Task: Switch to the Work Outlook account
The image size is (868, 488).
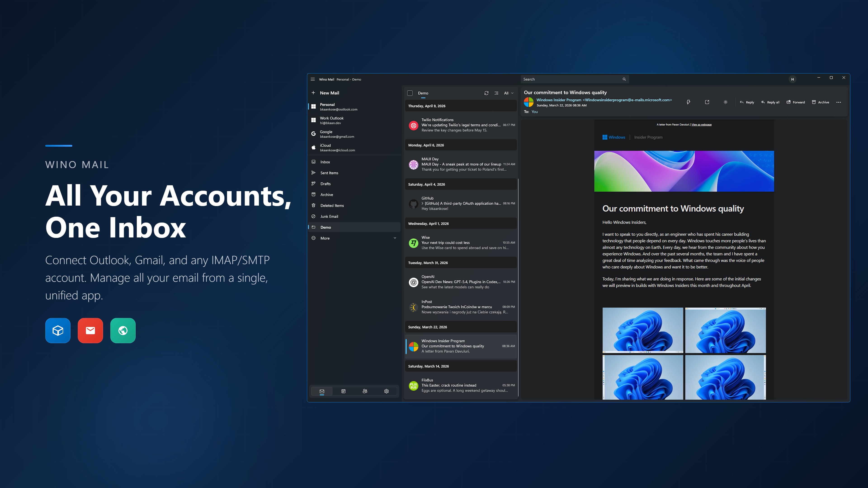Action: [354, 120]
